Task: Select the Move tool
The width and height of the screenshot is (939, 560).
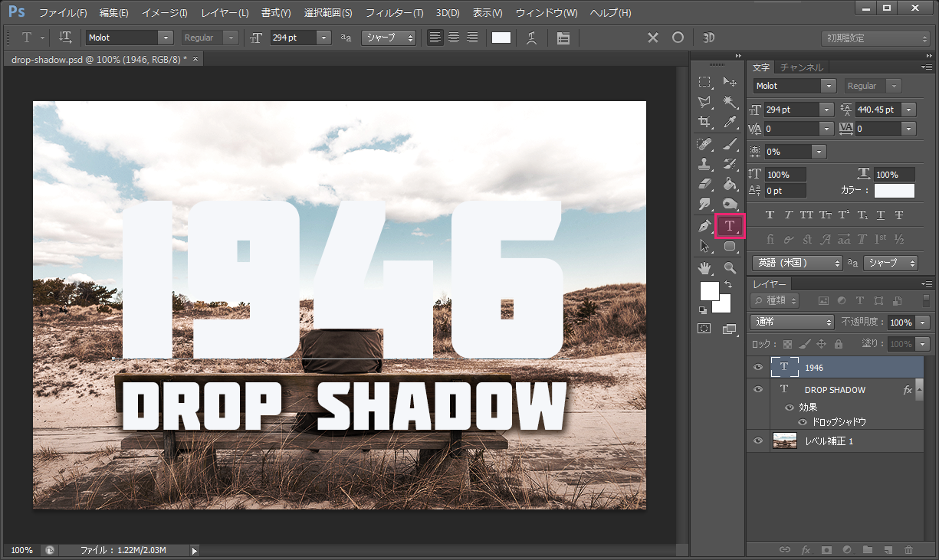Action: pyautogui.click(x=730, y=82)
